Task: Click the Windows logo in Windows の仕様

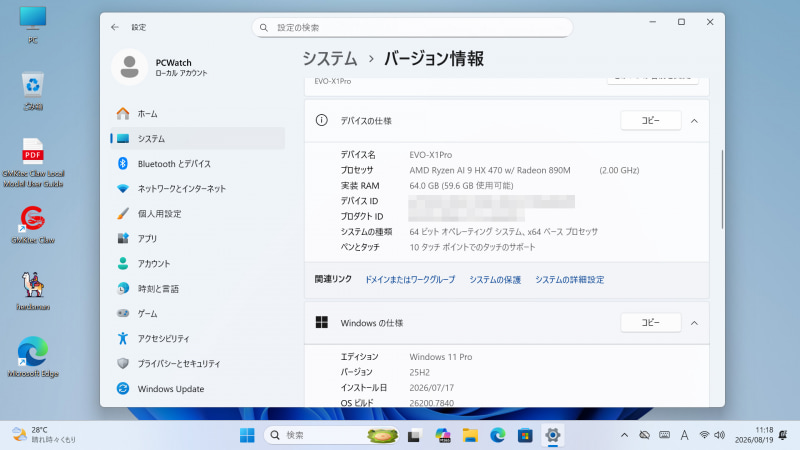Action: 321,322
